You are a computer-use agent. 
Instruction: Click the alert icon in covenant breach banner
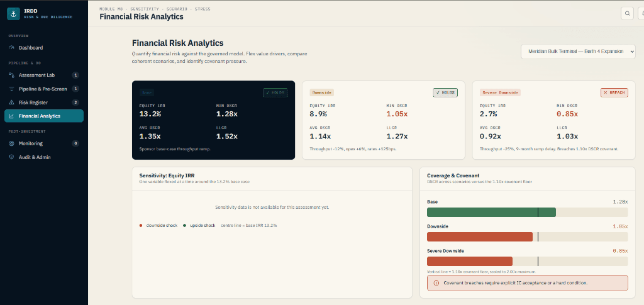pyautogui.click(x=436, y=283)
